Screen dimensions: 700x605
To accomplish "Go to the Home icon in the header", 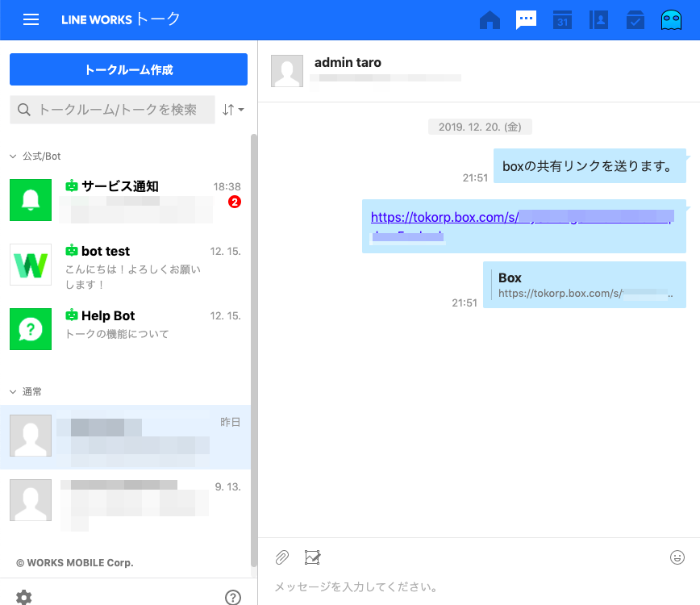I will click(x=490, y=20).
